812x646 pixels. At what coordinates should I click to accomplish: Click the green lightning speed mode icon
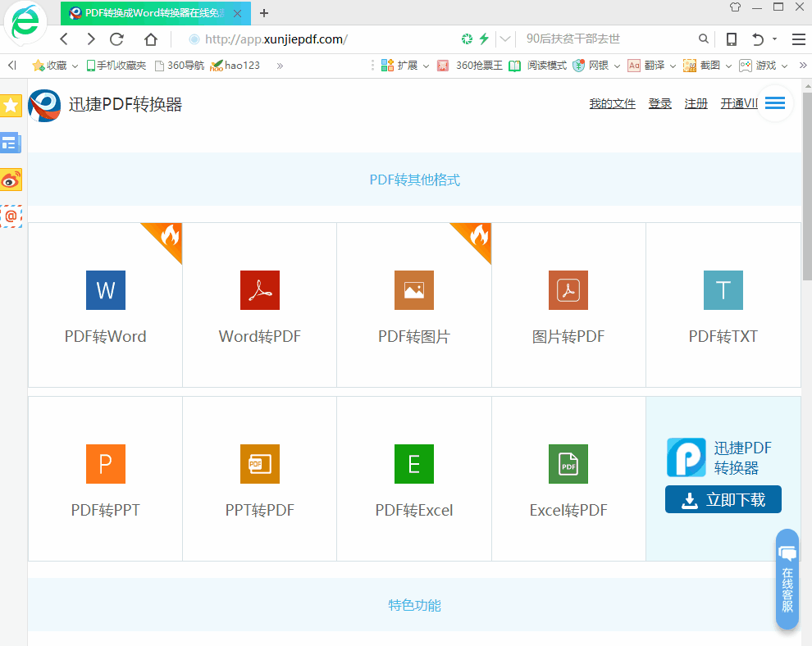coord(484,39)
